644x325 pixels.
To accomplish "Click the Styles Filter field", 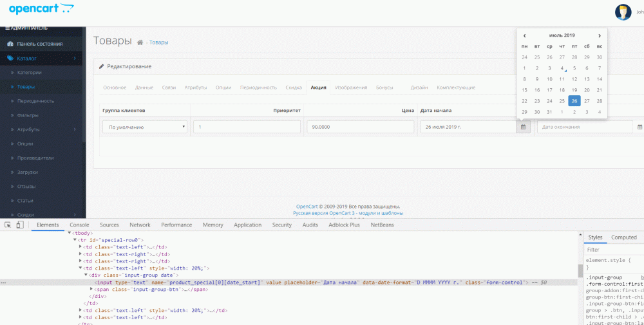I will click(614, 250).
